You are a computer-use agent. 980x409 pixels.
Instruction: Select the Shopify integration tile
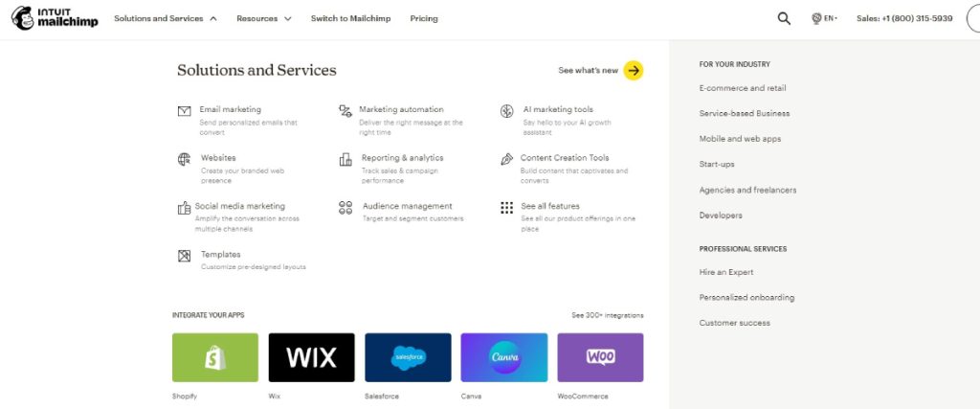click(215, 357)
